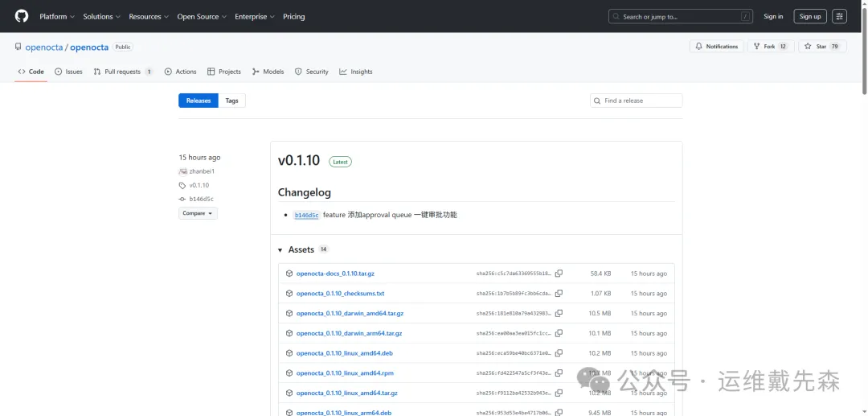Click the 58.4 KB size text

tap(600, 274)
